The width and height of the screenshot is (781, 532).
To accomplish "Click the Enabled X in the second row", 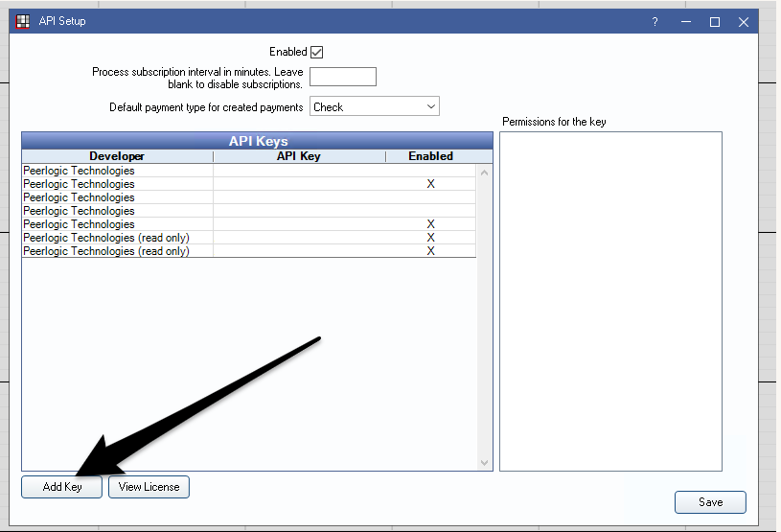I will click(x=431, y=184).
